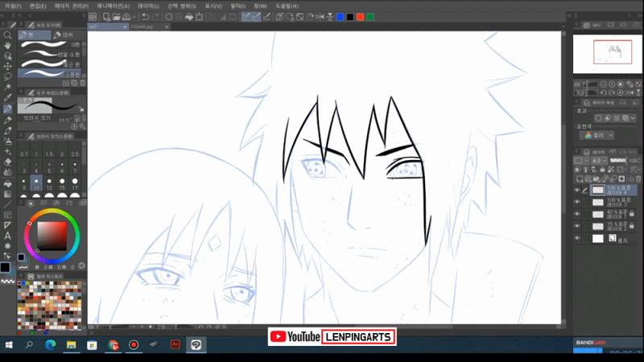
Task: Choose brush size 5 preset
Action: 49,167
